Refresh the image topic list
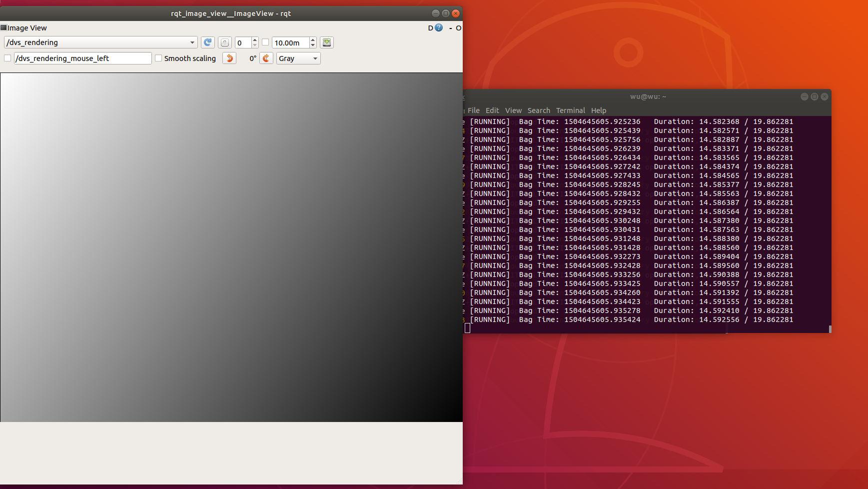This screenshot has height=489, width=868. click(207, 42)
